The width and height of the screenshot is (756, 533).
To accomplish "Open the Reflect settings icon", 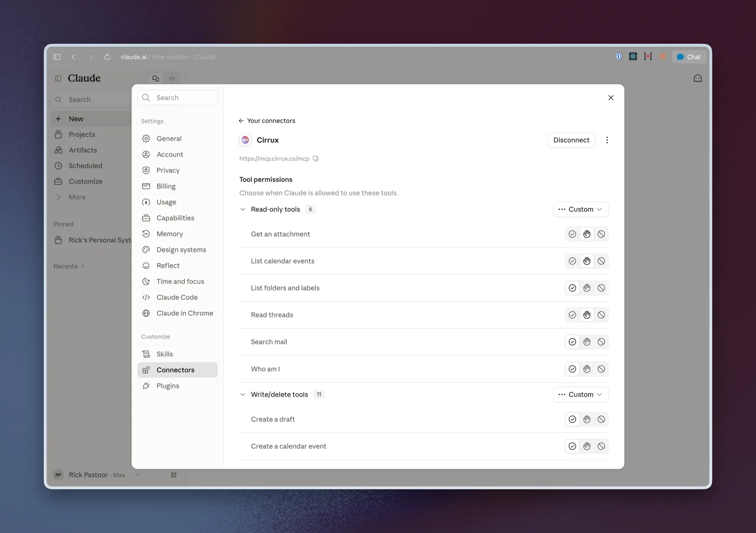I will [146, 266].
